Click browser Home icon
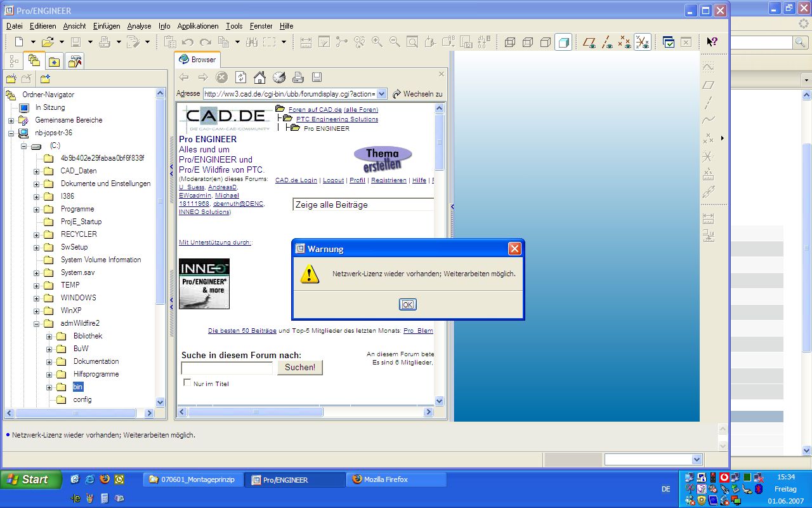 259,77
